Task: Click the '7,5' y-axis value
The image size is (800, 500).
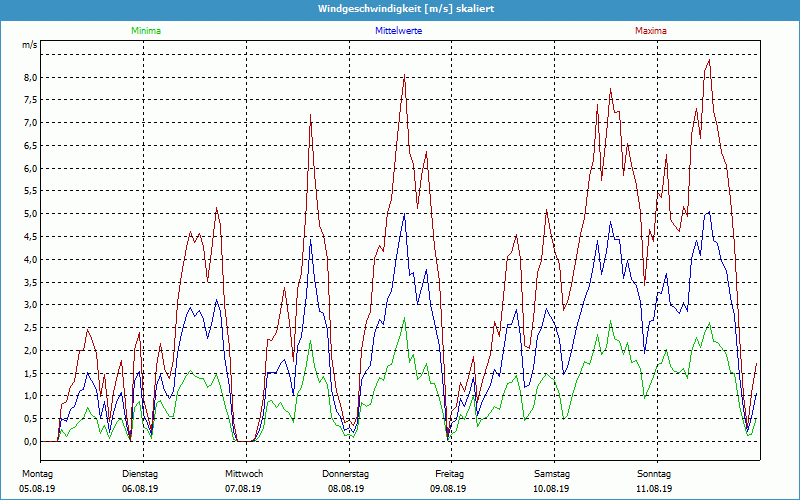Action: [x=31, y=100]
